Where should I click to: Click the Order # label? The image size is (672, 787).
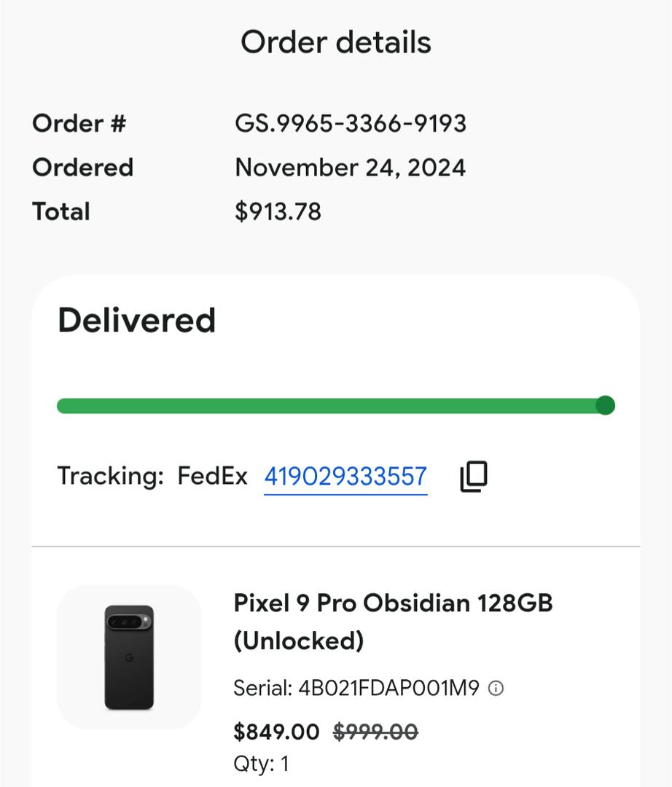79,124
